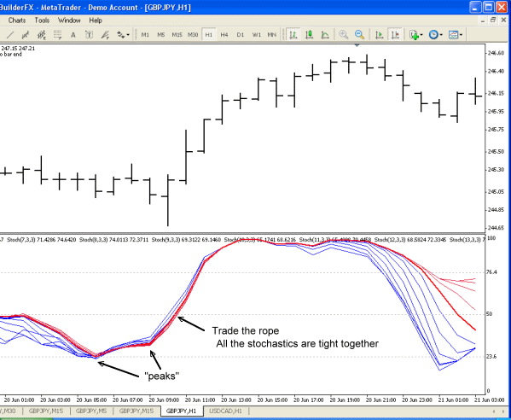The width and height of the screenshot is (511, 420).
Task: Switch chart to bar chart mode
Action: point(293,34)
